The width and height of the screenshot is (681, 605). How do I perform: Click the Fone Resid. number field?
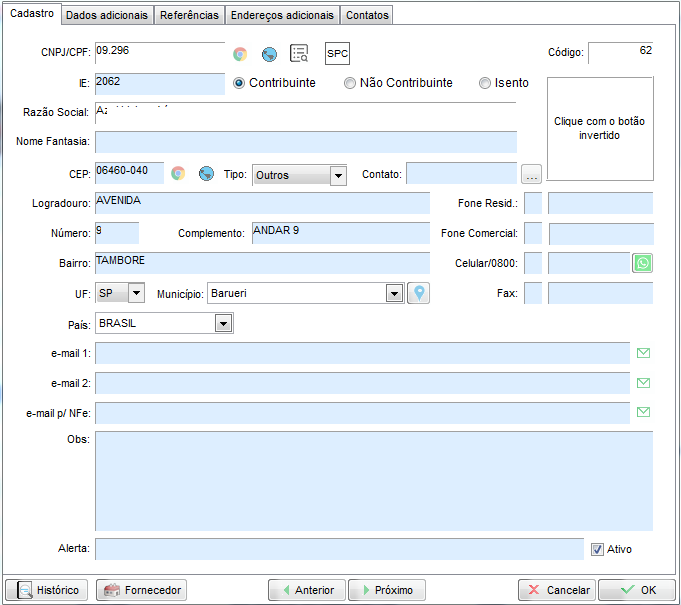(601, 203)
